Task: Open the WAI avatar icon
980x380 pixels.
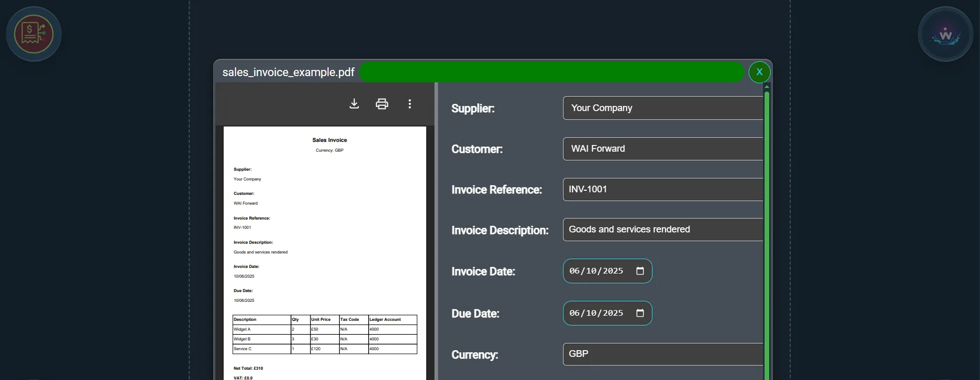Action: [946, 34]
